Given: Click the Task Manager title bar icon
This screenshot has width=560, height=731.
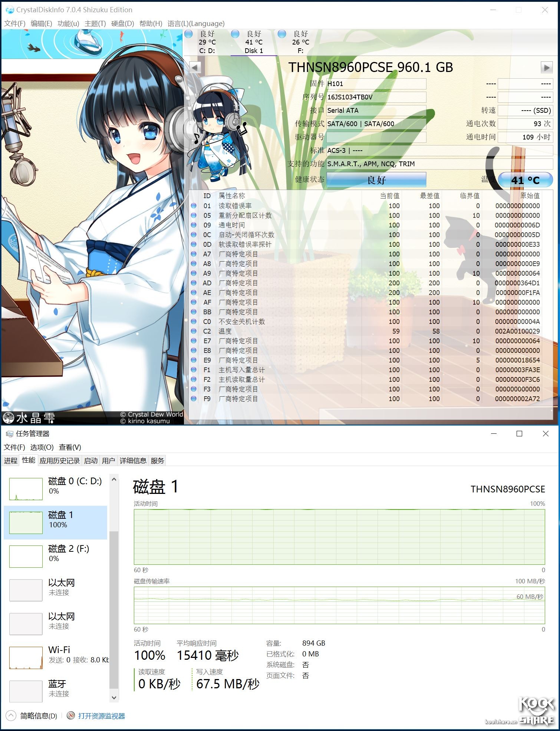Looking at the screenshot, I should pyautogui.click(x=10, y=433).
